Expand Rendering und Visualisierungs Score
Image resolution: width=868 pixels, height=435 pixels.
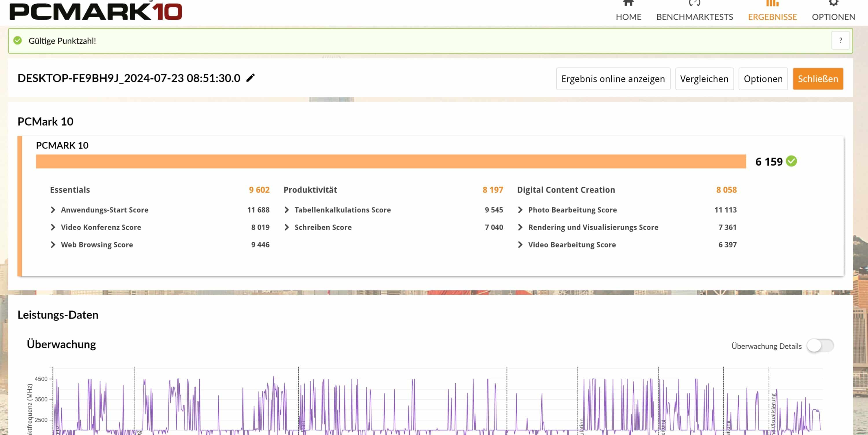(x=520, y=227)
